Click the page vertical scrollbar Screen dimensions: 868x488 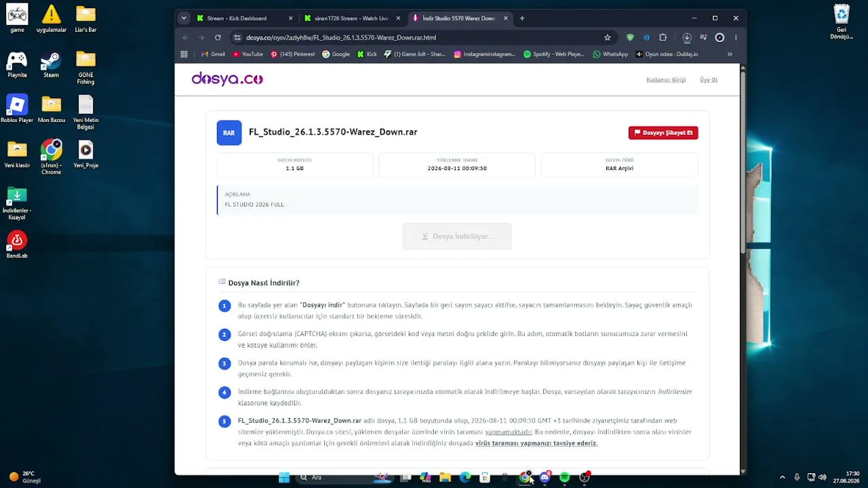pos(743,163)
